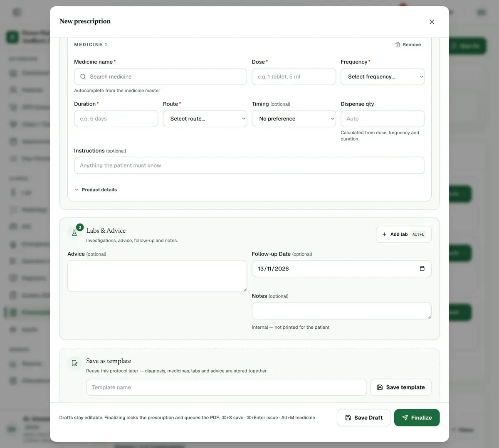
Task: Click the Advice text area
Action: point(157,276)
